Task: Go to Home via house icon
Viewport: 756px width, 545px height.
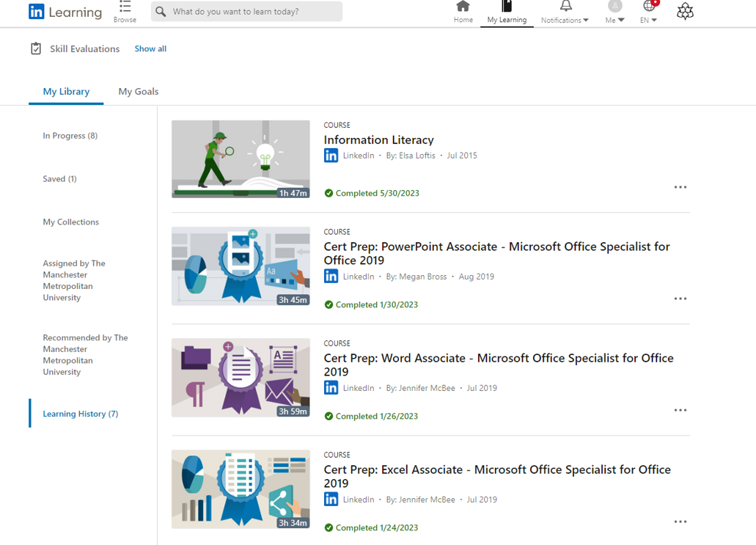Action: tap(463, 7)
